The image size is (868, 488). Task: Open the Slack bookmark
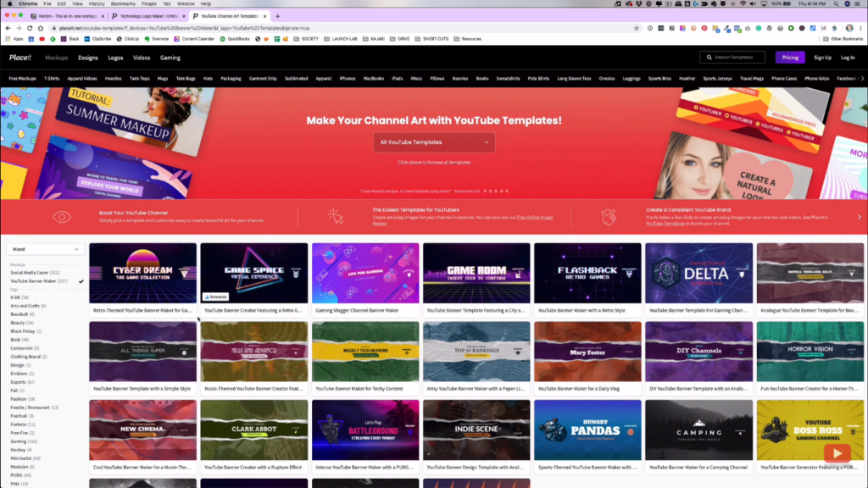(x=70, y=39)
